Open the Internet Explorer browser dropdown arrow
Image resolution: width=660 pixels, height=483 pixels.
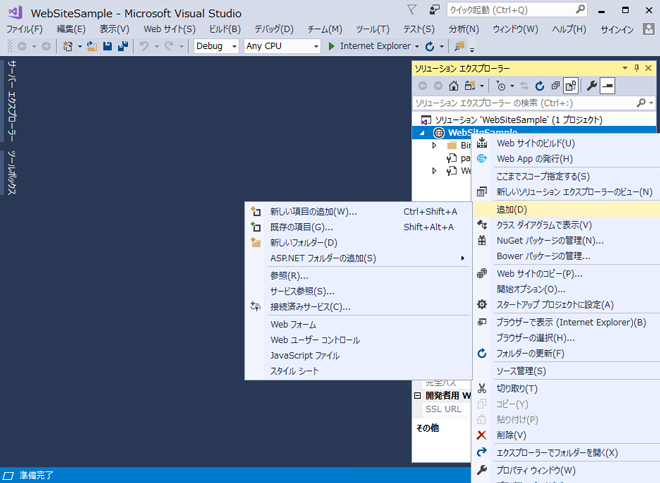(417, 46)
